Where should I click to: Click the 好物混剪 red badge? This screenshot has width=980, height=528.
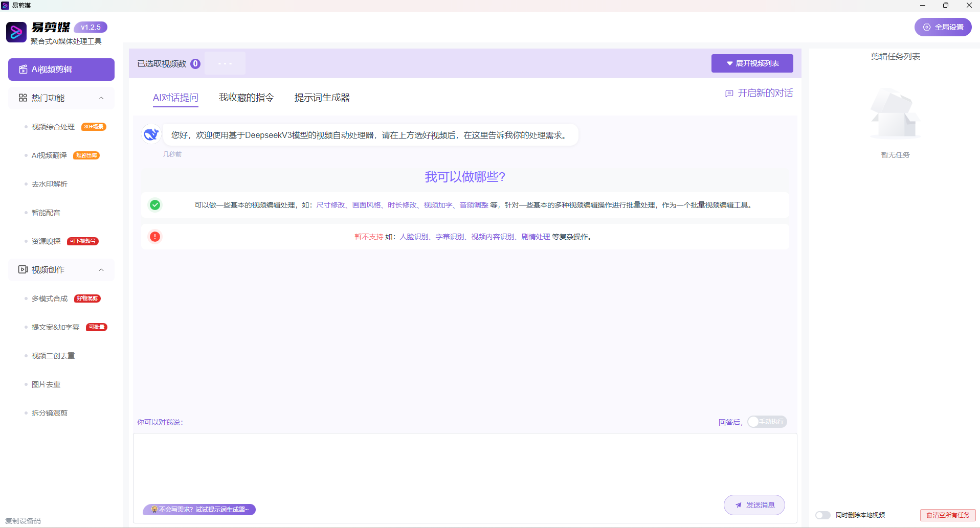pyautogui.click(x=87, y=299)
